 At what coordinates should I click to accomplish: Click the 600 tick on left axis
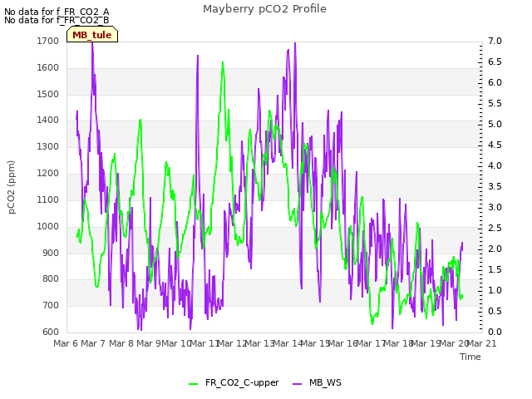[x=51, y=332]
